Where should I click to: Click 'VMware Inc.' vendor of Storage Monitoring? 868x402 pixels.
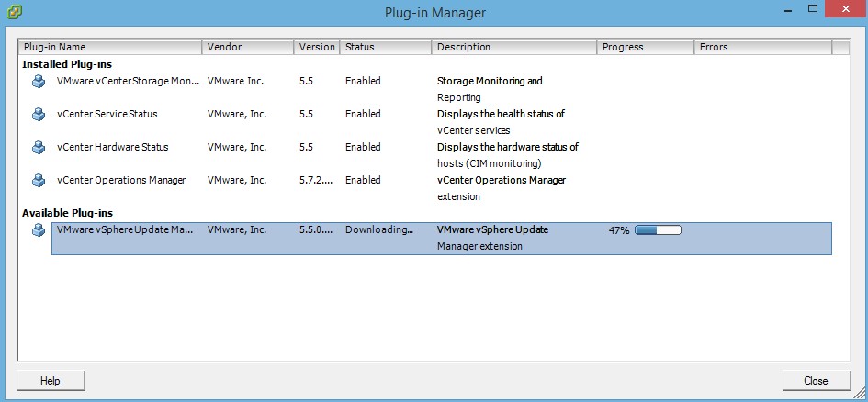[235, 81]
